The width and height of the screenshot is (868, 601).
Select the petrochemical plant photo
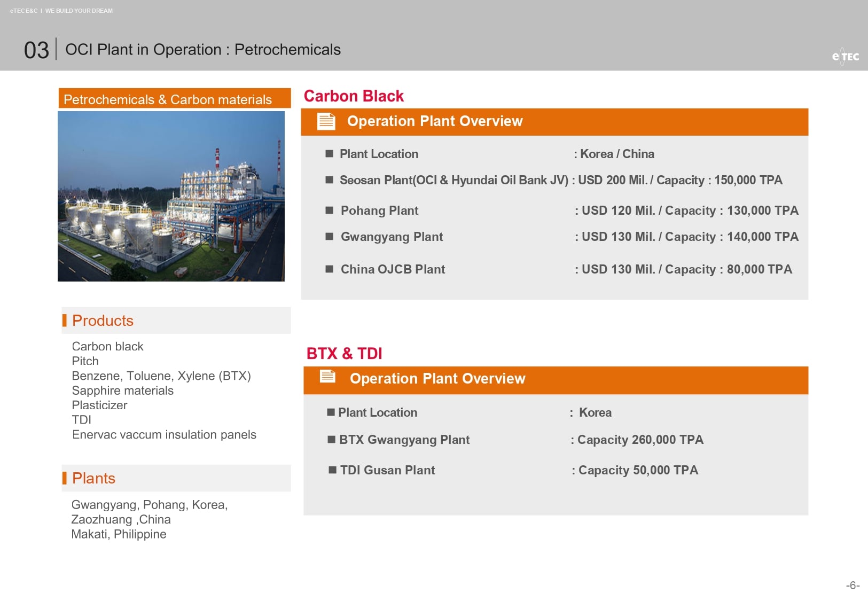171,196
